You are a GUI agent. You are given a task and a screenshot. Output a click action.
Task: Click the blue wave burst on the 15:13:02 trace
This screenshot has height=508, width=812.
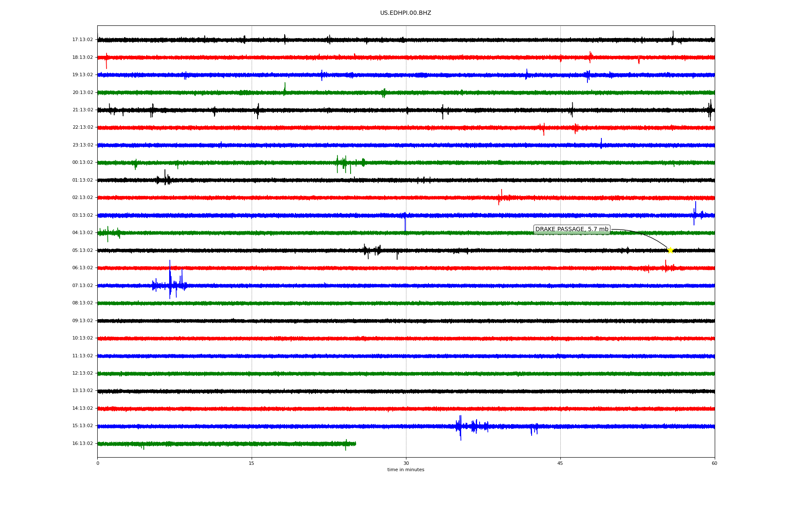click(x=472, y=427)
